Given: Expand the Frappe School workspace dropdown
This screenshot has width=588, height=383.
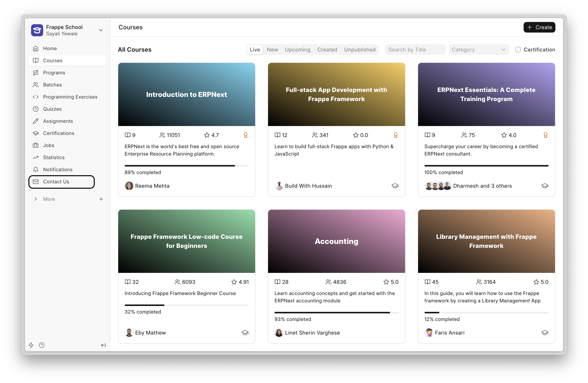Looking at the screenshot, I should tap(101, 30).
